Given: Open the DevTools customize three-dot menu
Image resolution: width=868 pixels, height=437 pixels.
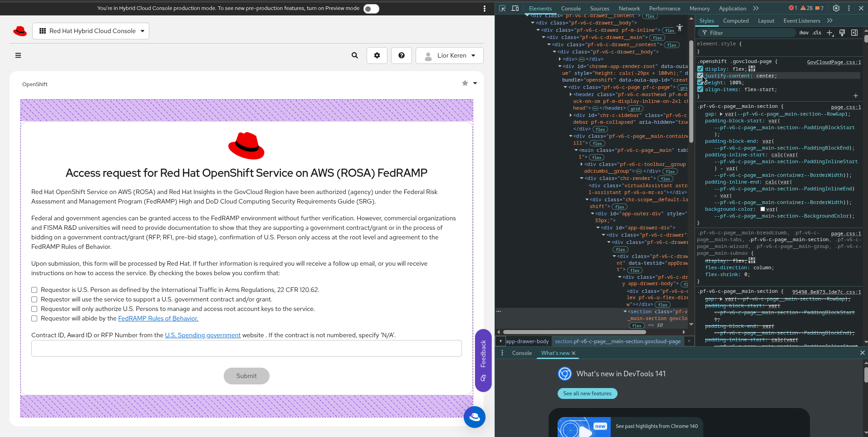Looking at the screenshot, I should click(x=849, y=8).
